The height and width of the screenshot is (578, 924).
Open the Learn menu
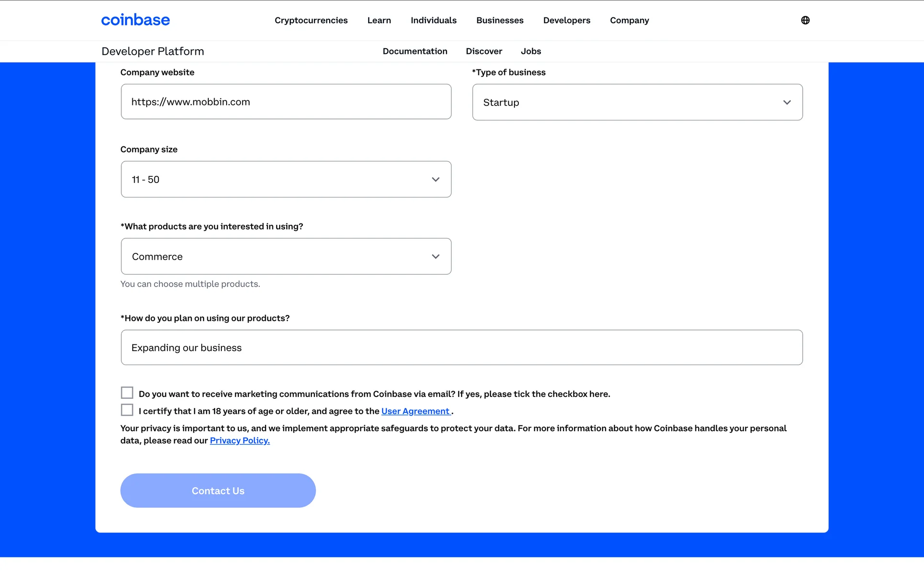(x=379, y=20)
